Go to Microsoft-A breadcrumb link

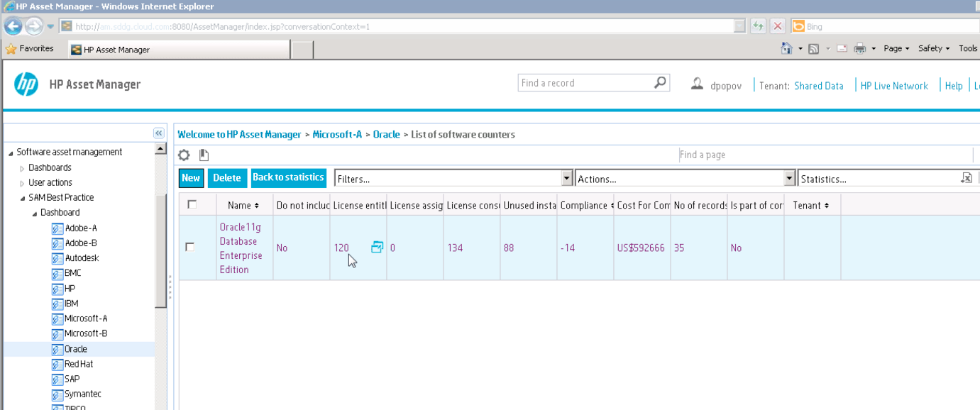point(337,134)
